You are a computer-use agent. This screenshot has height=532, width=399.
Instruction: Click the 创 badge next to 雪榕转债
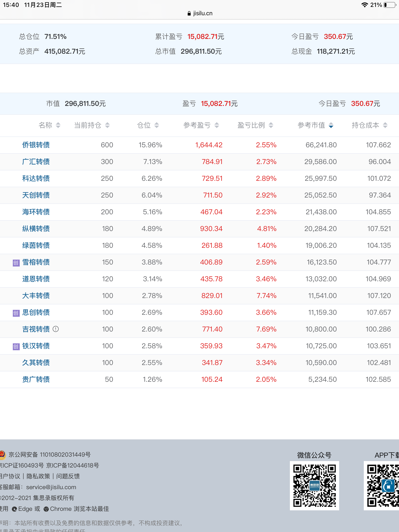pyautogui.click(x=16, y=263)
